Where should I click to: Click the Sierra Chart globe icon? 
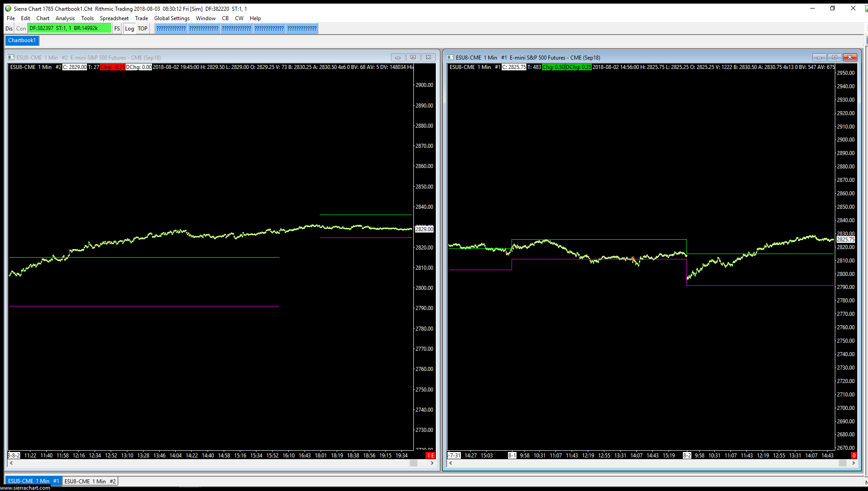(8, 9)
